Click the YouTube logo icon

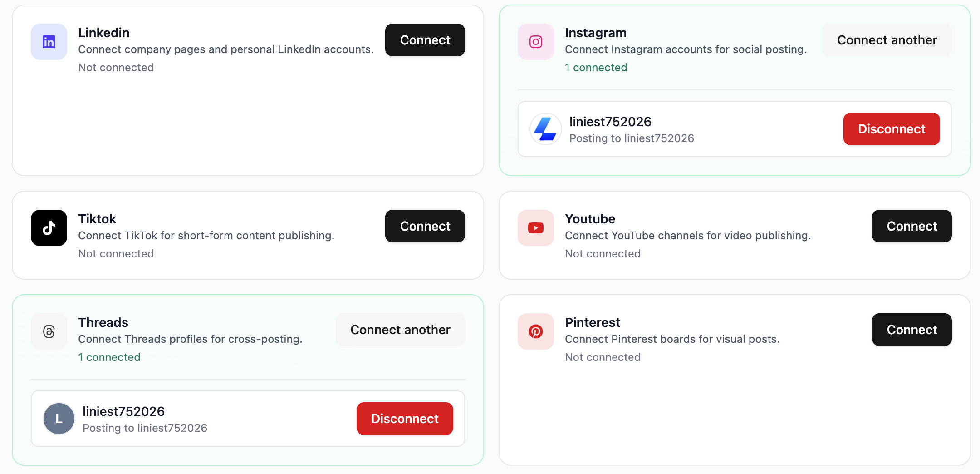coord(535,228)
